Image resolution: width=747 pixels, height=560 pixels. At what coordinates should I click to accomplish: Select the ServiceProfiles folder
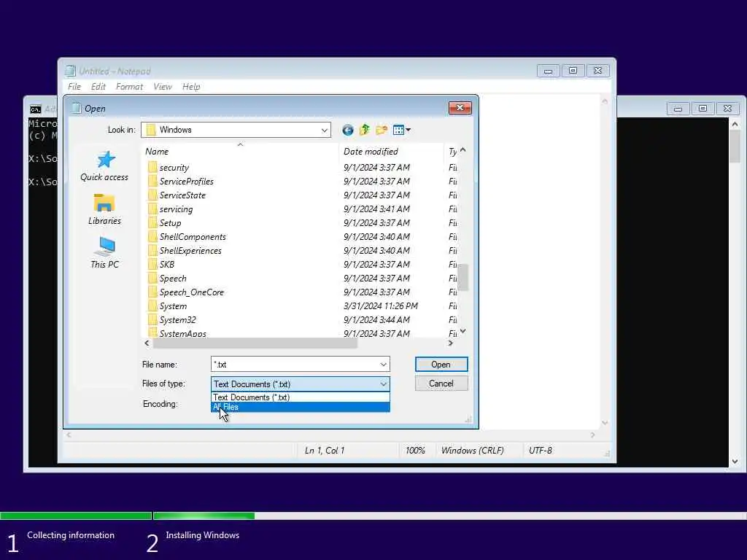click(181, 182)
